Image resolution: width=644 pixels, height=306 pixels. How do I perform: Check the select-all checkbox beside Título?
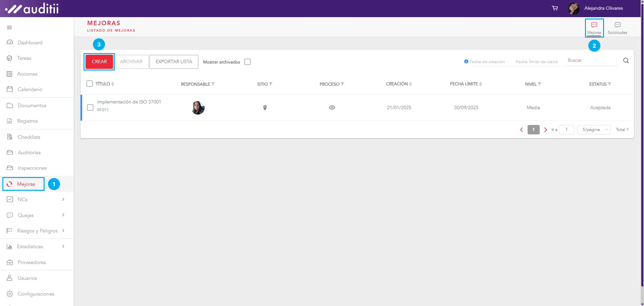pos(90,84)
